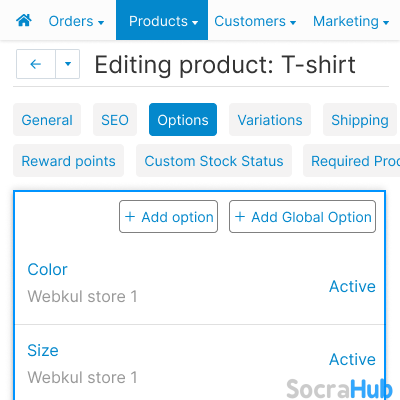Toggle the Active status for Size
Screen dimensions: 400x400
(x=352, y=359)
